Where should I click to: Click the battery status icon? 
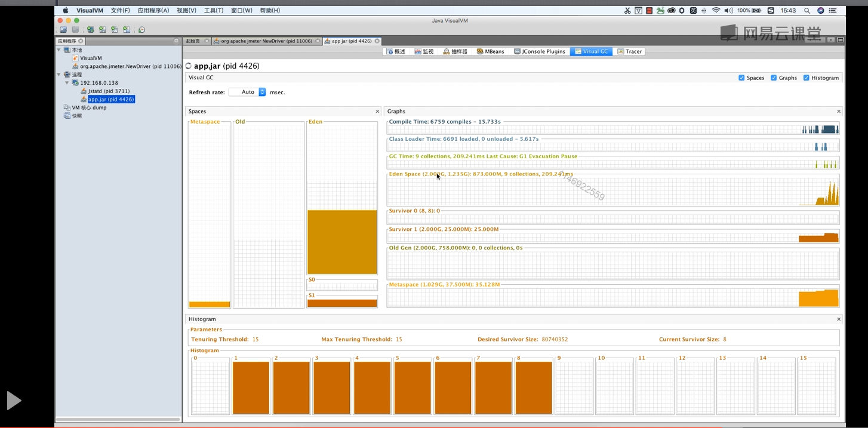[756, 10]
